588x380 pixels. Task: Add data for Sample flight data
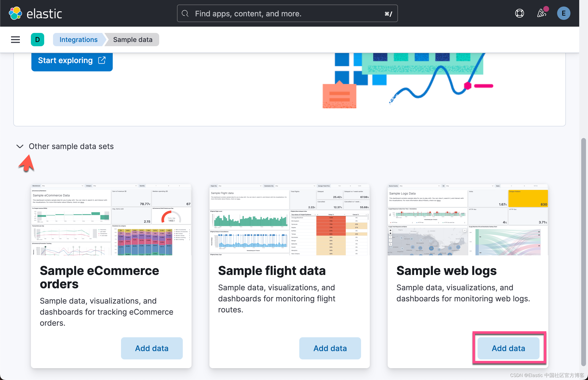pyautogui.click(x=330, y=348)
